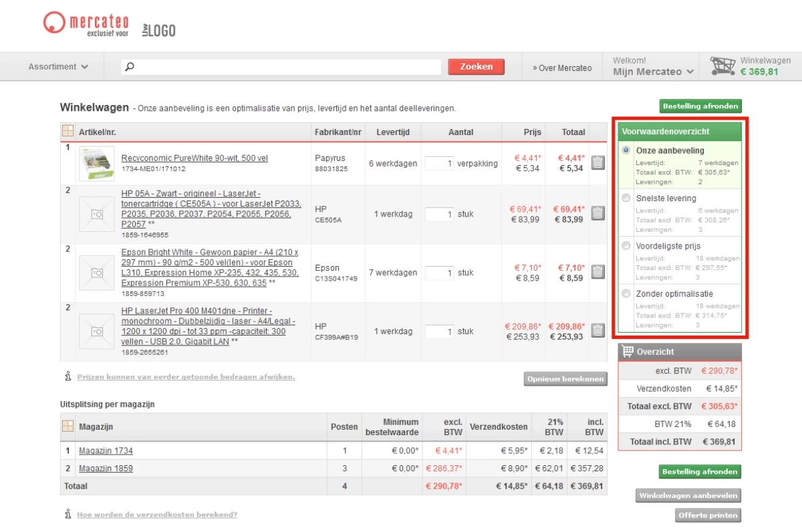Choose the Voordeligste prijs option
The image size is (802, 532).
pyautogui.click(x=626, y=246)
